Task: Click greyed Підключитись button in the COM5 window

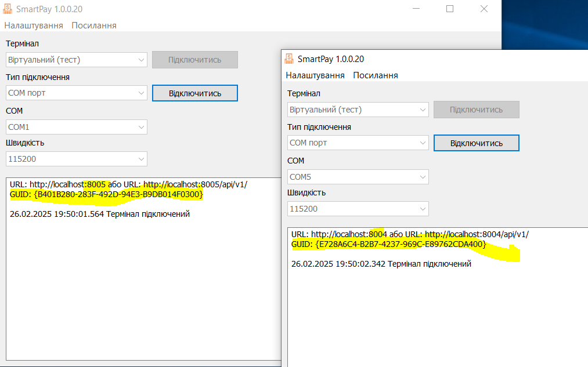Action: click(476, 110)
